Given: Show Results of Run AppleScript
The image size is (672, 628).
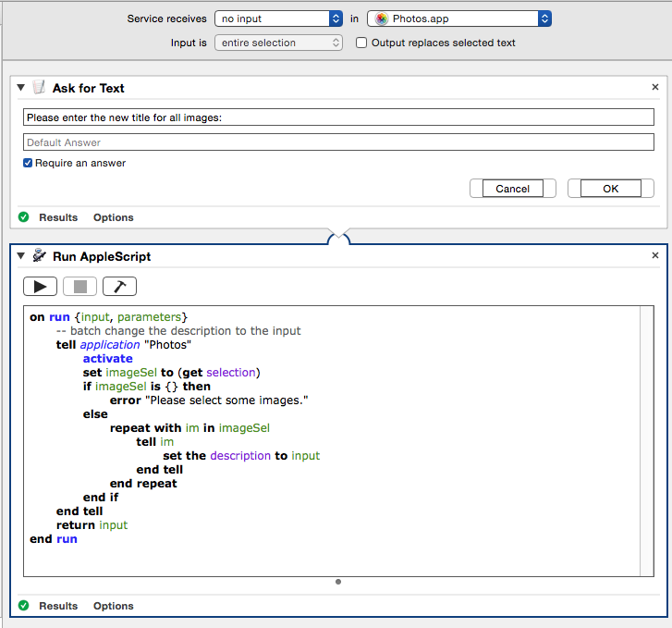Looking at the screenshot, I should 58,606.
